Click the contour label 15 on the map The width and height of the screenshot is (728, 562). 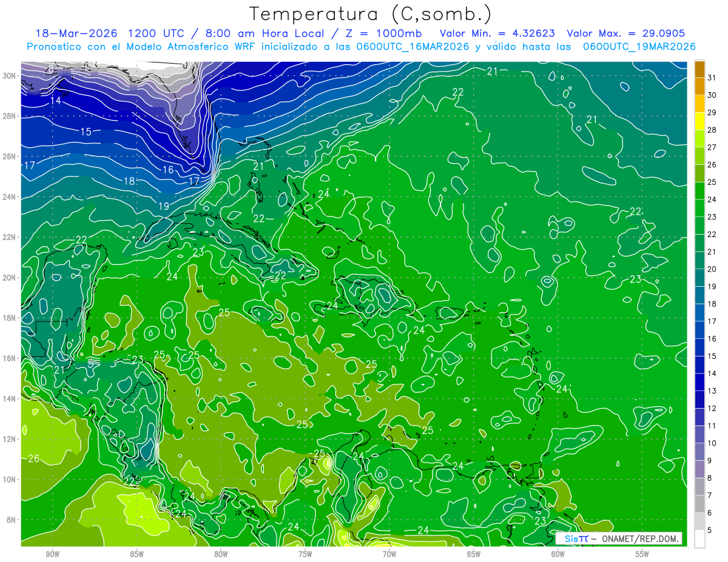(86, 132)
